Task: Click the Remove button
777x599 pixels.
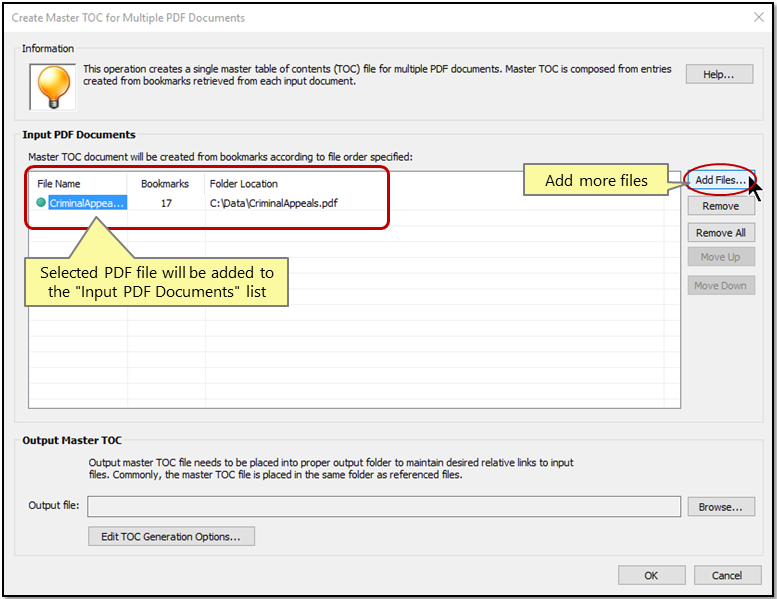Action: tap(720, 206)
